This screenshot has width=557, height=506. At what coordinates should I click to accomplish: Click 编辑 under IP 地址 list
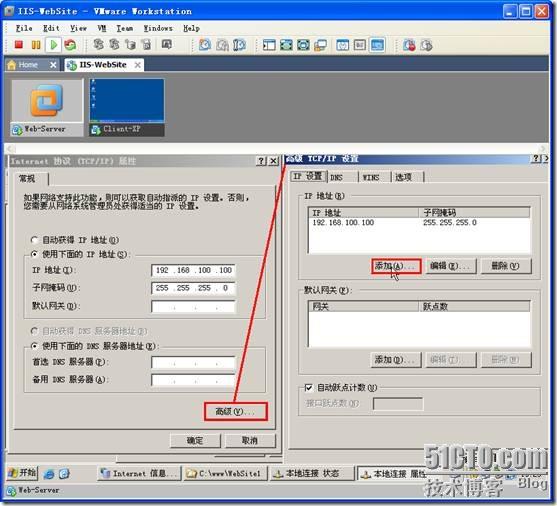[450, 266]
